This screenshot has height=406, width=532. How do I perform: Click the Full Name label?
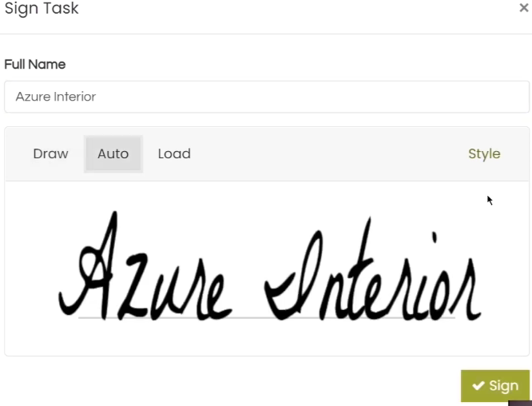[x=35, y=64]
